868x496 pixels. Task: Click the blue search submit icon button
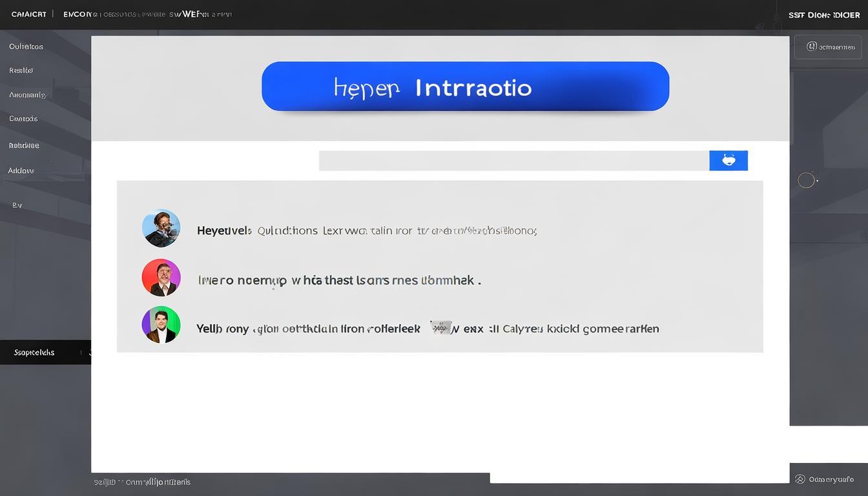coord(728,161)
